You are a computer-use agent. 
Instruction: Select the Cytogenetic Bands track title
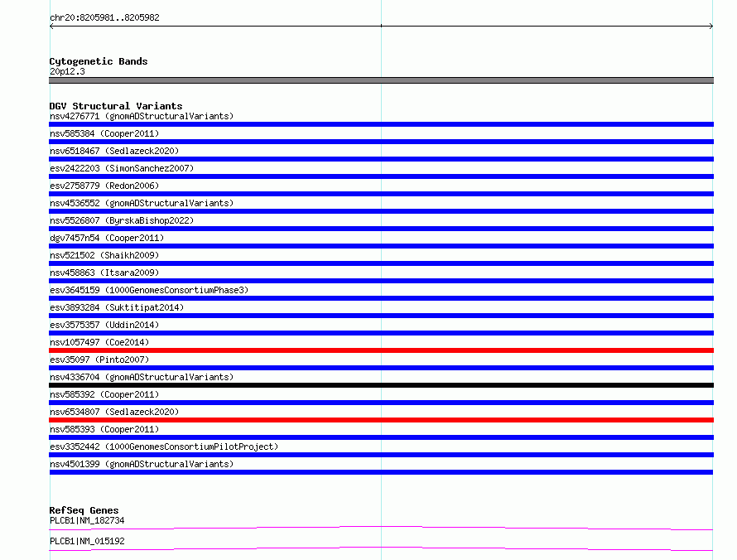[x=99, y=61]
